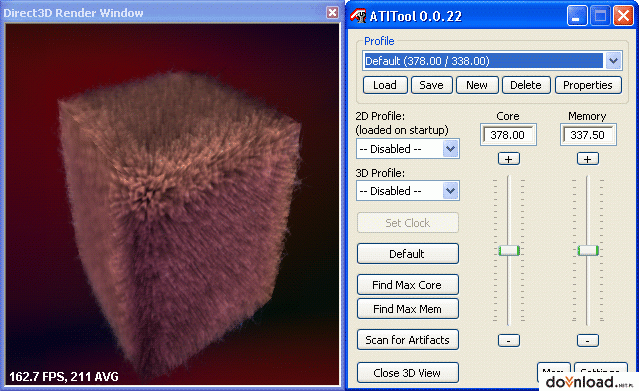The width and height of the screenshot is (639, 391).
Task: Minimize the ATITool window
Action: tap(577, 16)
